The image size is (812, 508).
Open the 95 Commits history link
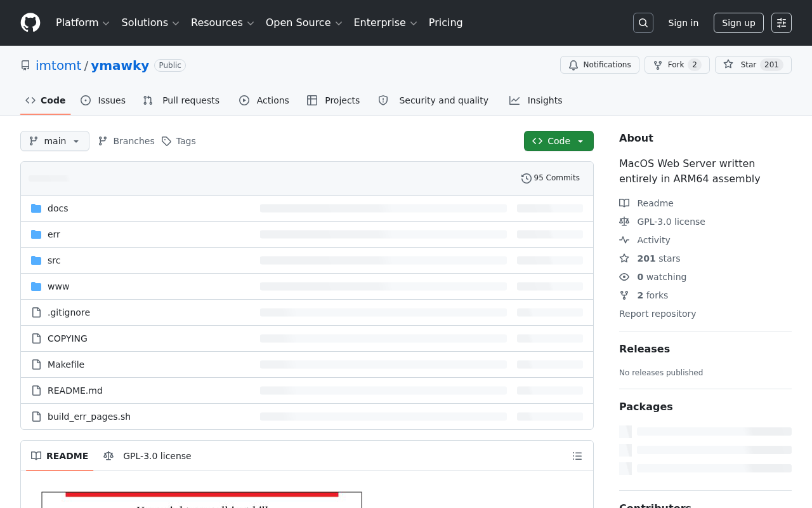coord(551,178)
